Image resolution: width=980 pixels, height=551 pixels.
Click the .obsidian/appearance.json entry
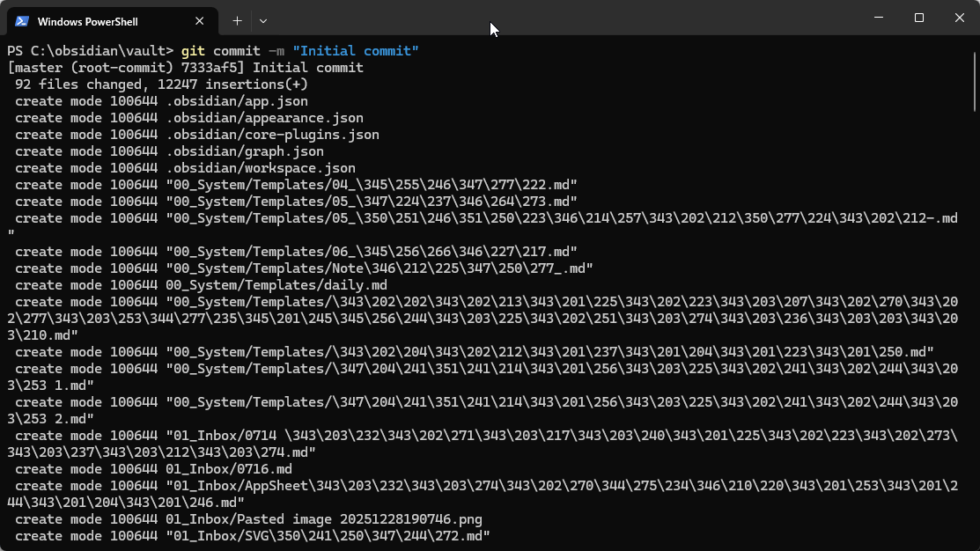click(264, 118)
